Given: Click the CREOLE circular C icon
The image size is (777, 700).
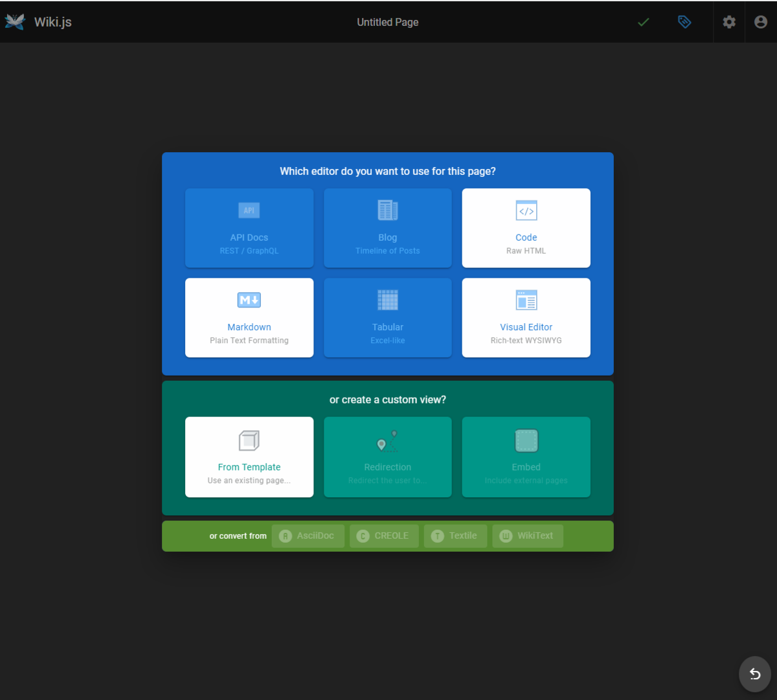Looking at the screenshot, I should (363, 536).
